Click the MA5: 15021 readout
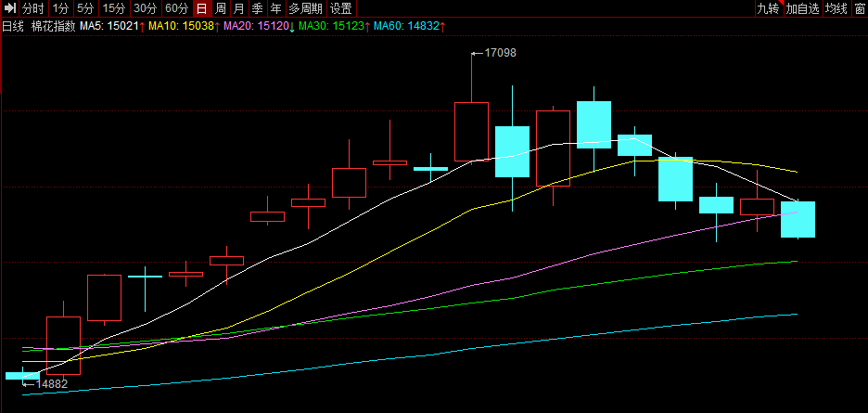The width and height of the screenshot is (868, 413). click(x=112, y=25)
